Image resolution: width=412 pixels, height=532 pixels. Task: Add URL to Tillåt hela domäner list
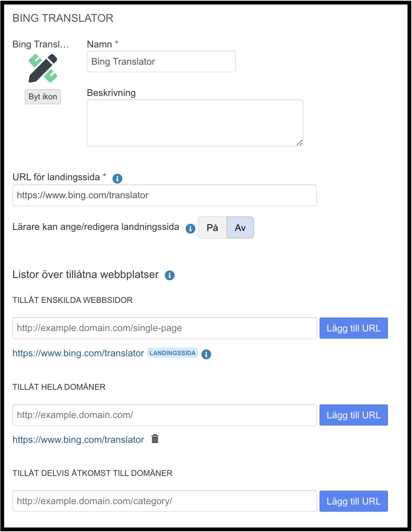(354, 415)
